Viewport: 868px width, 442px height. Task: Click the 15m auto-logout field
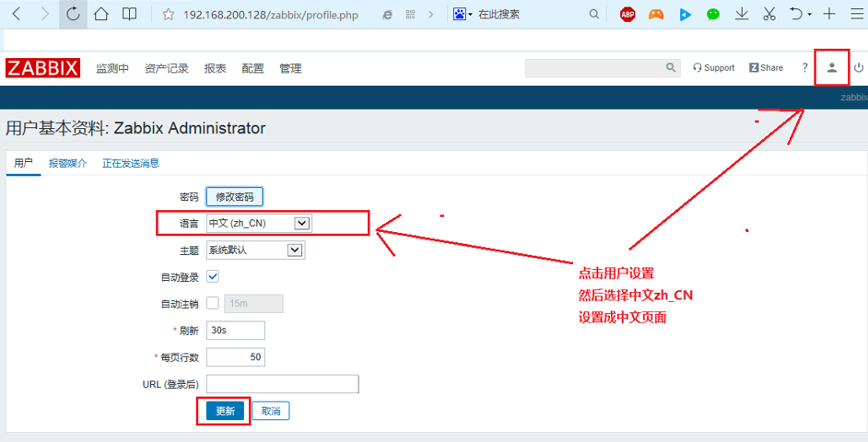coord(253,303)
